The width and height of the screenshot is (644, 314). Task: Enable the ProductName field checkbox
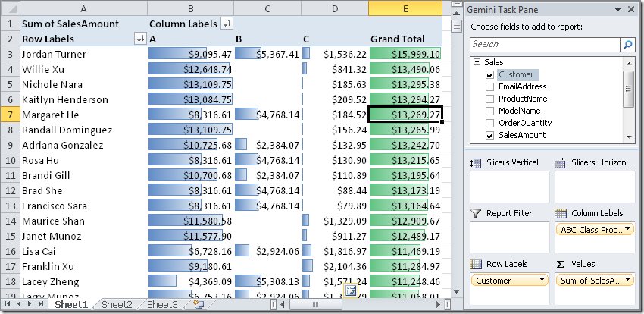pyautogui.click(x=490, y=99)
